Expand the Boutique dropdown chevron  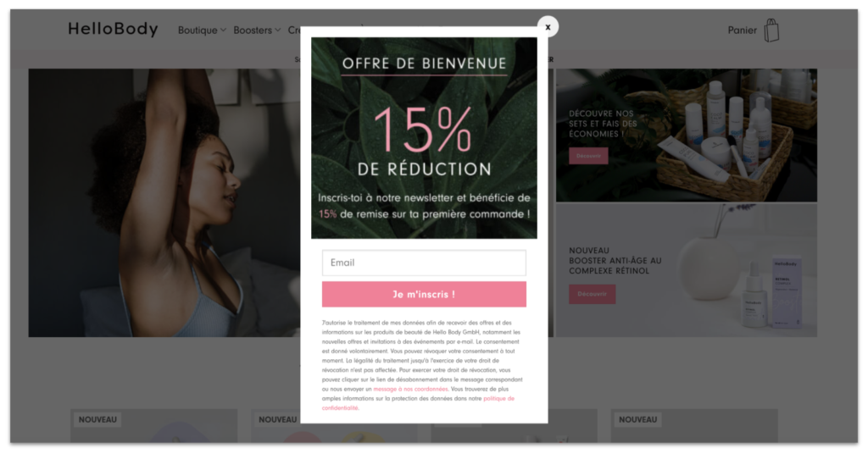tap(223, 30)
